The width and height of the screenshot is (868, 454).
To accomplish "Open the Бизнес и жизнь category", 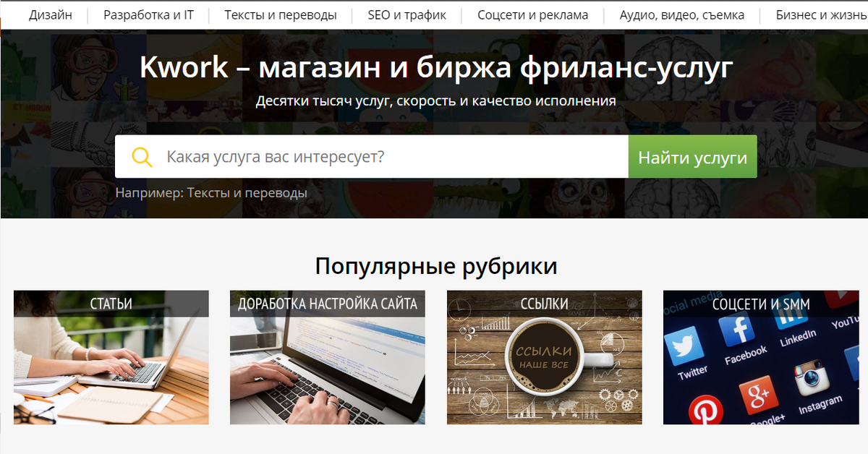I will point(822,14).
